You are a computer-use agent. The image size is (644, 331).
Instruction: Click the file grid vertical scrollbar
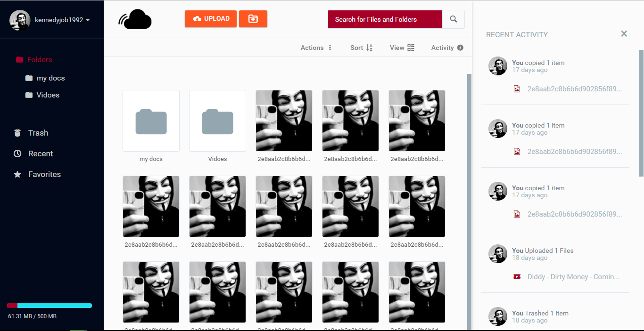(x=469, y=202)
